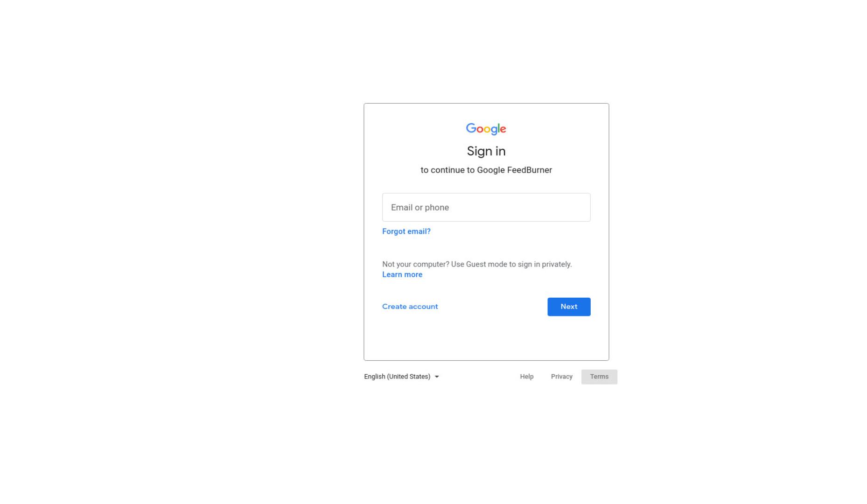Click the language selector caret arrow

437,377
